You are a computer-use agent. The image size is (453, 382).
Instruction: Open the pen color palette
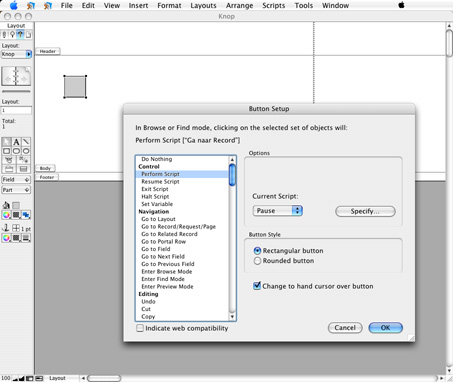pyautogui.click(x=6, y=238)
